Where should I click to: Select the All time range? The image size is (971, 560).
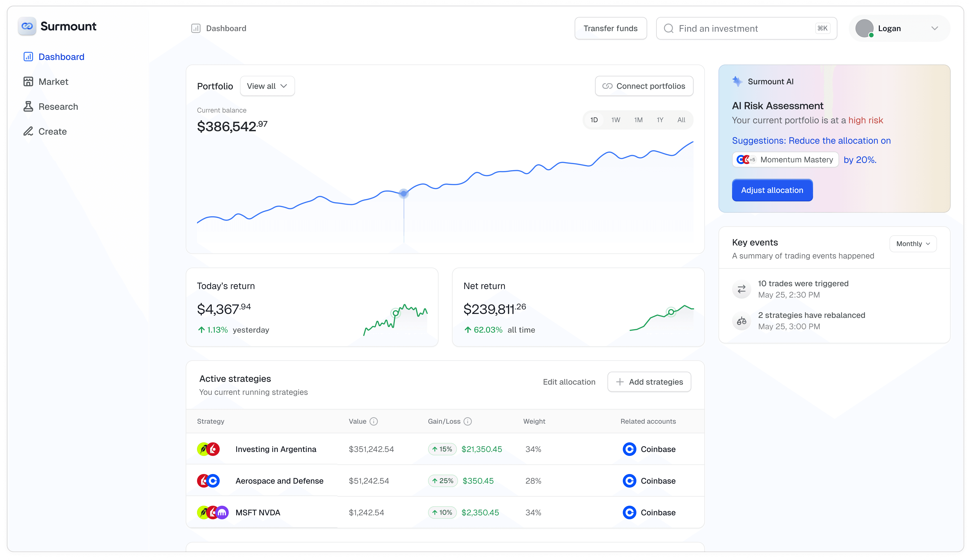681,120
